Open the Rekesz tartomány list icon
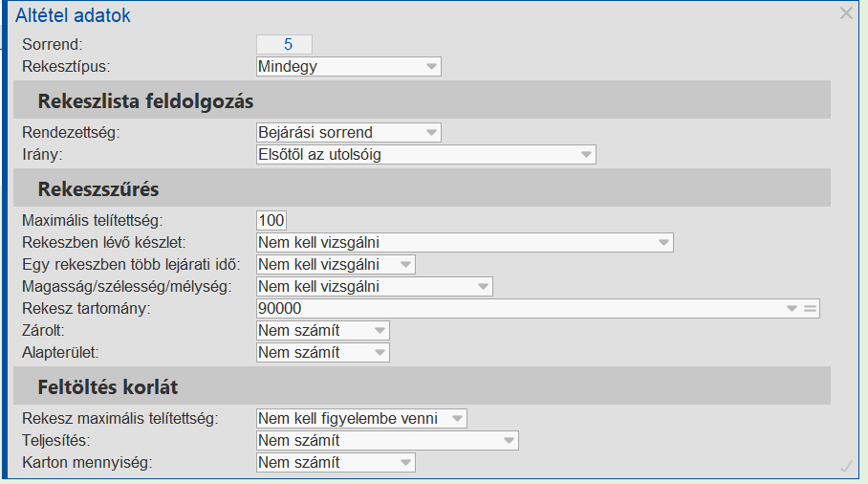 pos(810,309)
